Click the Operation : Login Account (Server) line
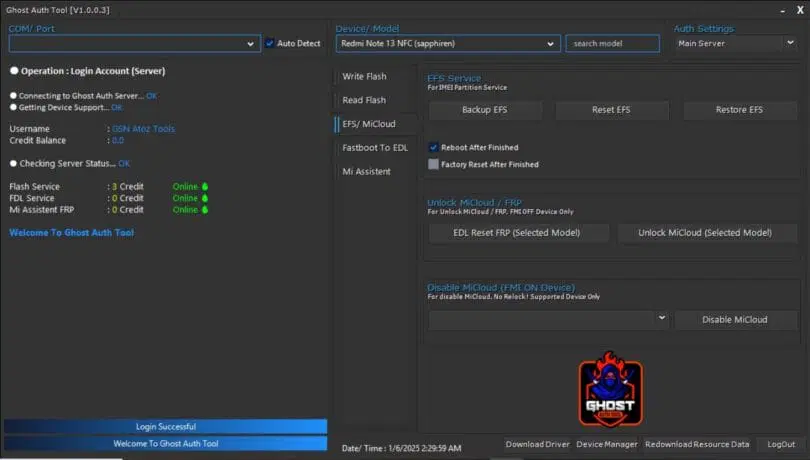This screenshot has height=460, width=810. 88,71
